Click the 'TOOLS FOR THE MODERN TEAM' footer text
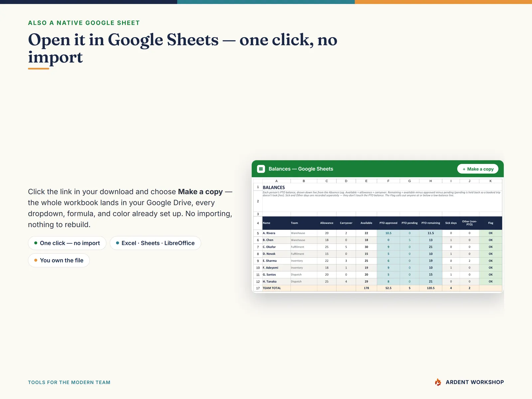The image size is (532, 399). coord(69,382)
